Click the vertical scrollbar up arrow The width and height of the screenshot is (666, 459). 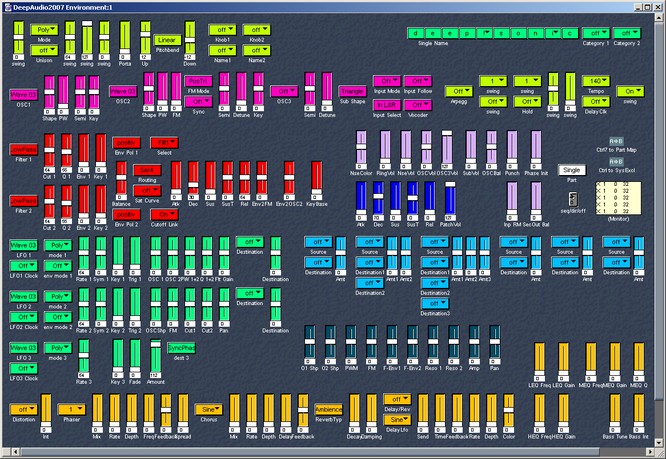(x=659, y=17)
